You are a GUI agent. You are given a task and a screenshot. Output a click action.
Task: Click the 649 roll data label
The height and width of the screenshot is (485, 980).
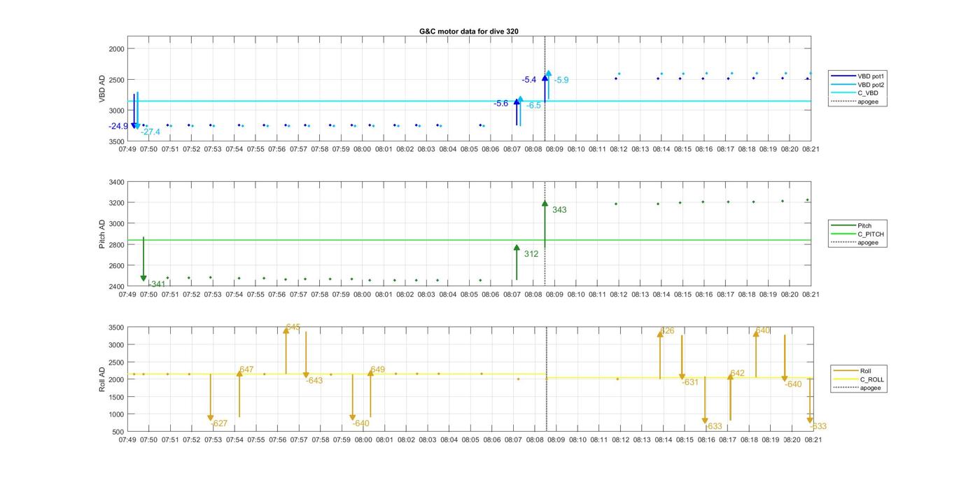point(378,370)
